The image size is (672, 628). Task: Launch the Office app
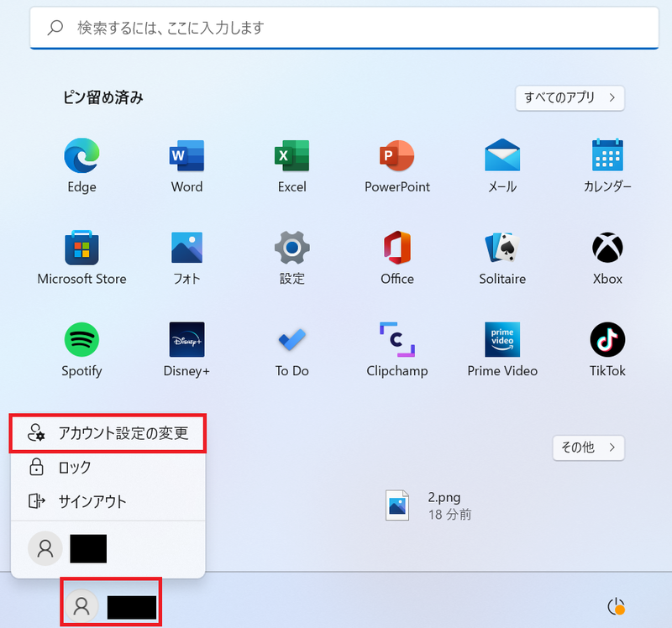(x=396, y=258)
